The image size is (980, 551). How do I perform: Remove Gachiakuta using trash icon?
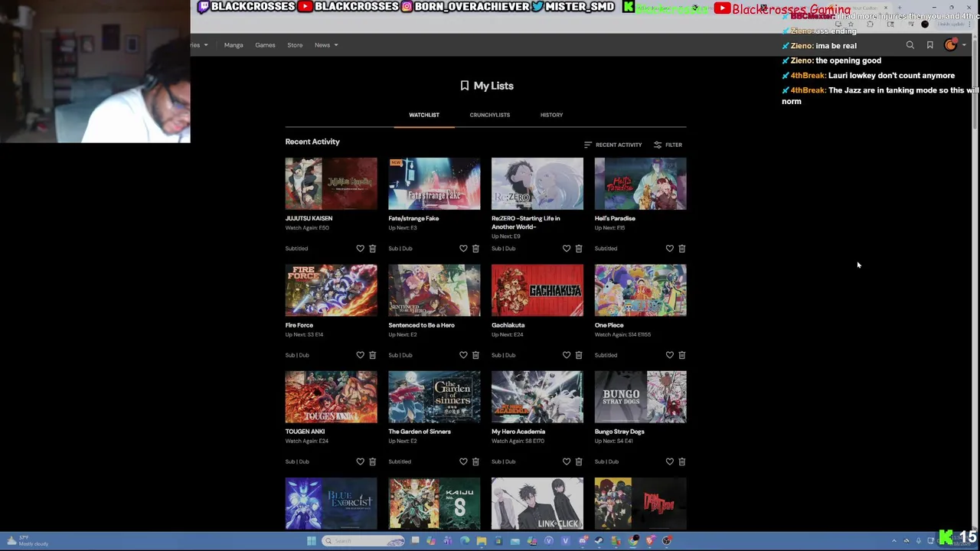click(579, 355)
